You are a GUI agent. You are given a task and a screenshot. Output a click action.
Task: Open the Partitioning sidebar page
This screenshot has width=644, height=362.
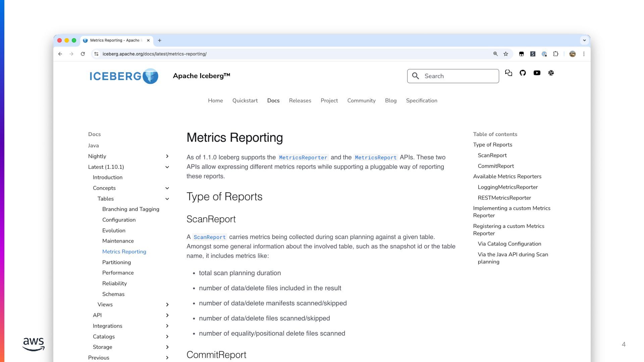click(116, 262)
